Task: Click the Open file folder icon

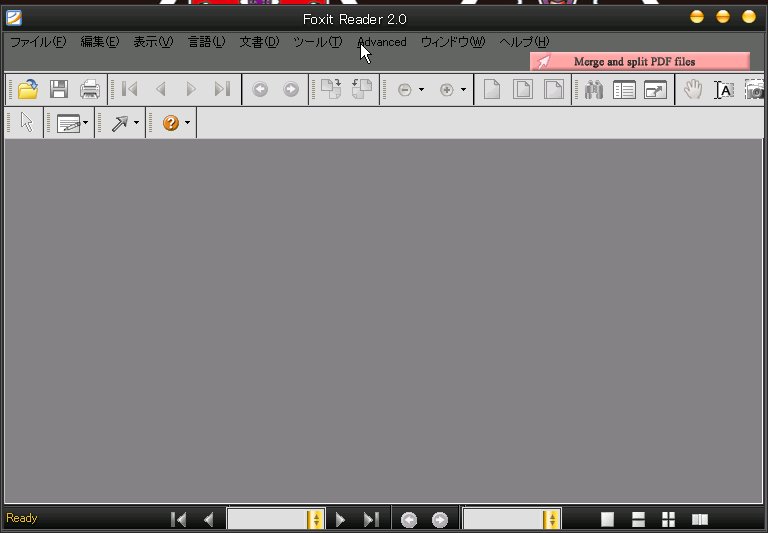Action: click(x=28, y=90)
